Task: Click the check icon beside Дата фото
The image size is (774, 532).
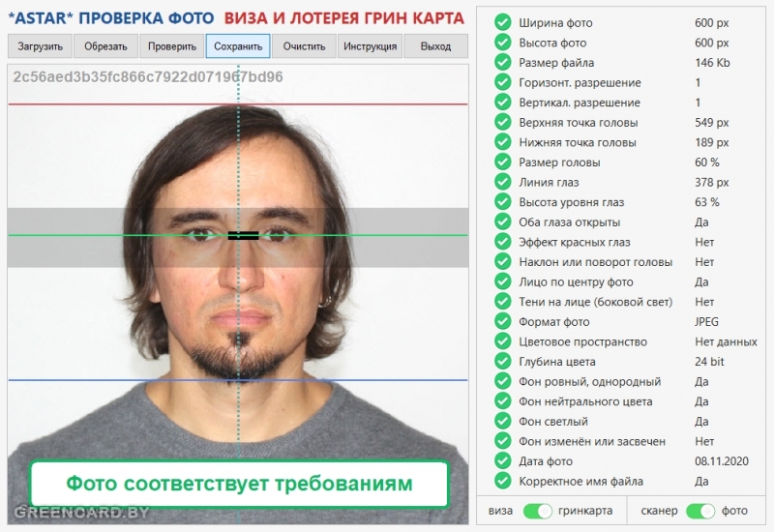Action: tap(502, 461)
